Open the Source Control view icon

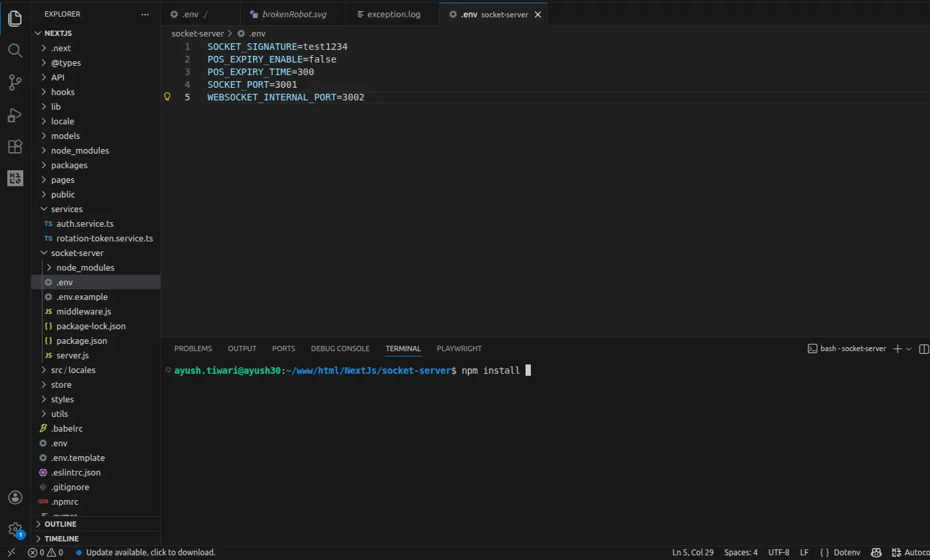point(15,82)
